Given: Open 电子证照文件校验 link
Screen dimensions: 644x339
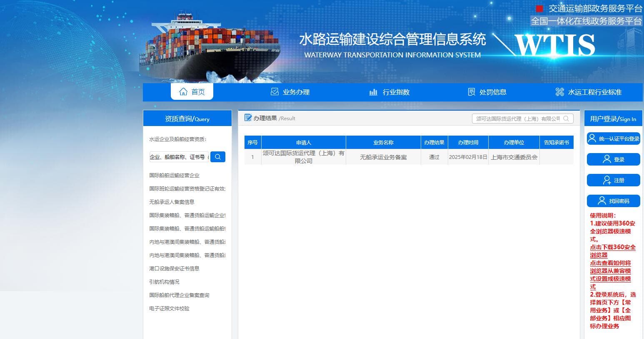Looking at the screenshot, I should (x=170, y=309).
